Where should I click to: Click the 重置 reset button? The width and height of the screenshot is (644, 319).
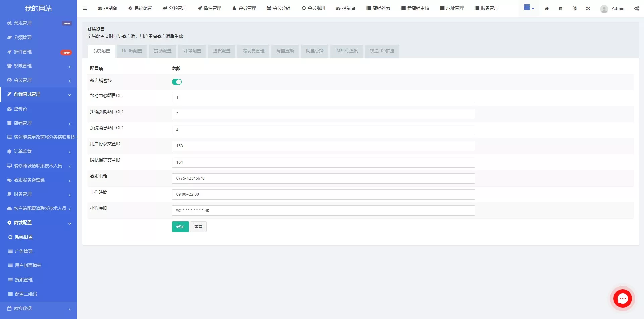(x=198, y=227)
